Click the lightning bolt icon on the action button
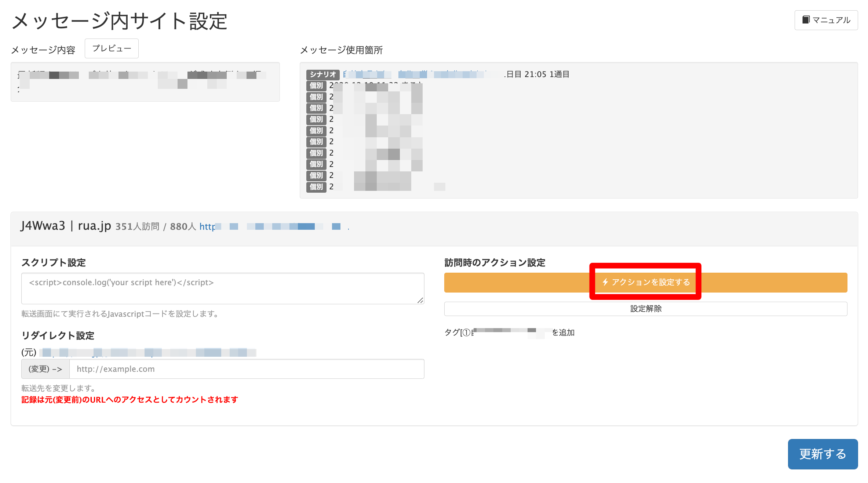Viewport: 868px width, 483px height. (x=605, y=282)
